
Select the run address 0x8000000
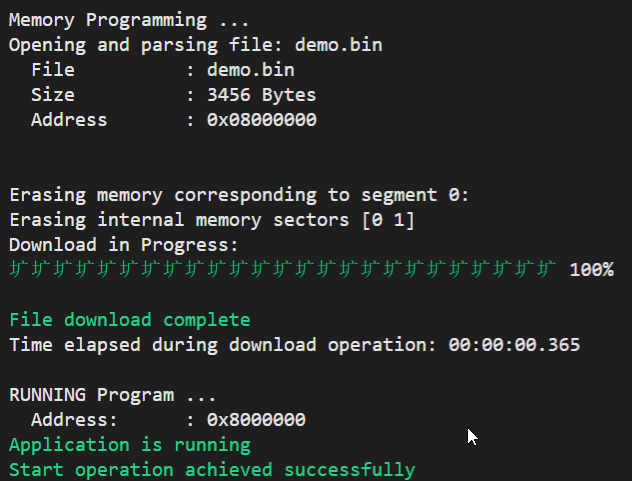click(x=256, y=420)
